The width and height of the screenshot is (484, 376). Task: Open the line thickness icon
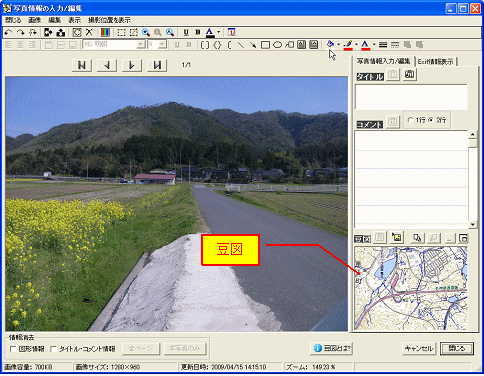[x=383, y=44]
